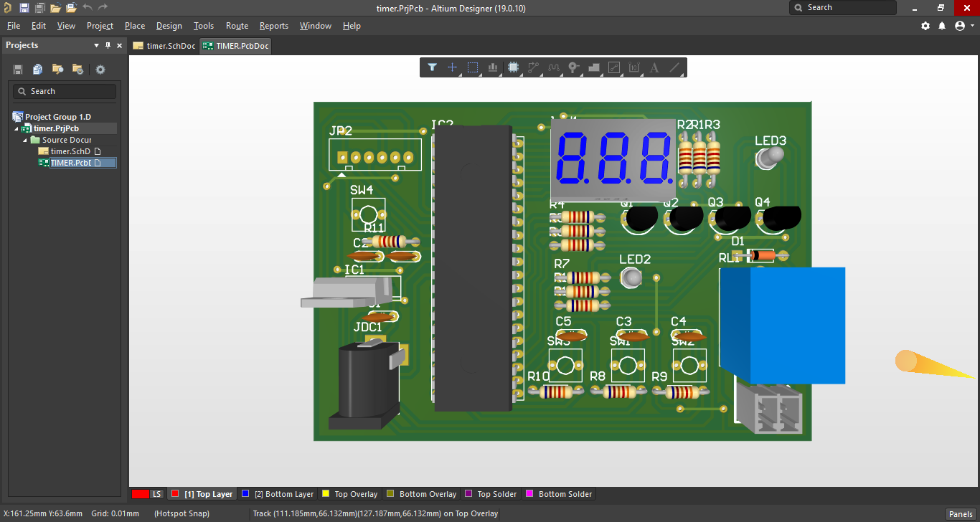This screenshot has width=980, height=522.
Task: Click the LS layer set button
Action: pos(156,494)
